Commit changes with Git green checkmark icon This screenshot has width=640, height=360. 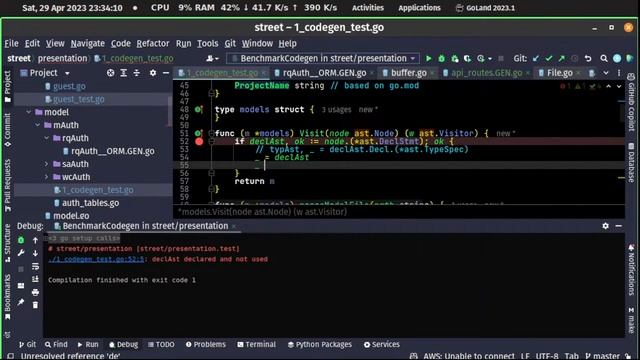549,59
